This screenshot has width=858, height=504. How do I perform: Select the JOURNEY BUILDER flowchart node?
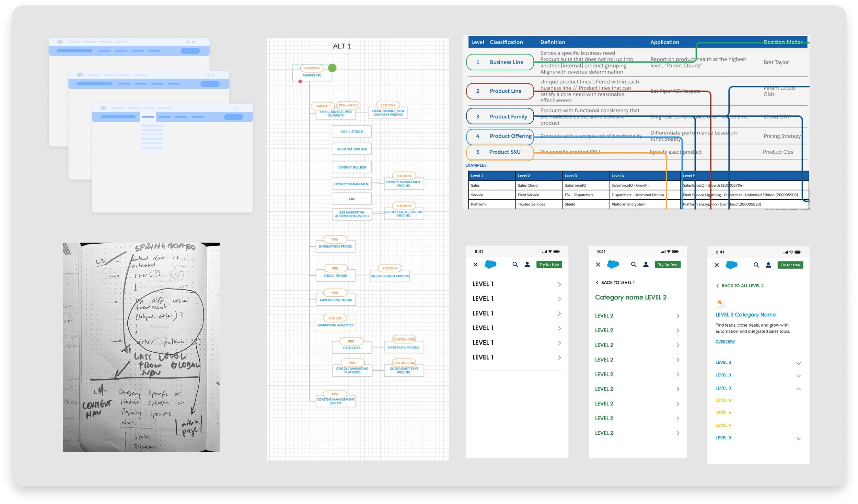[351, 167]
